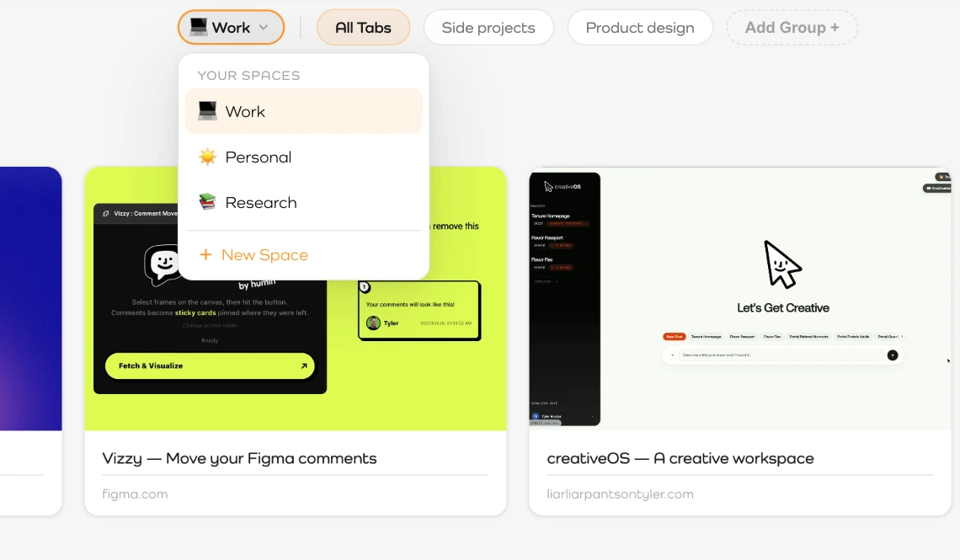
Task: Click the orange New Chat chip in creativeOS
Action: coord(674,337)
